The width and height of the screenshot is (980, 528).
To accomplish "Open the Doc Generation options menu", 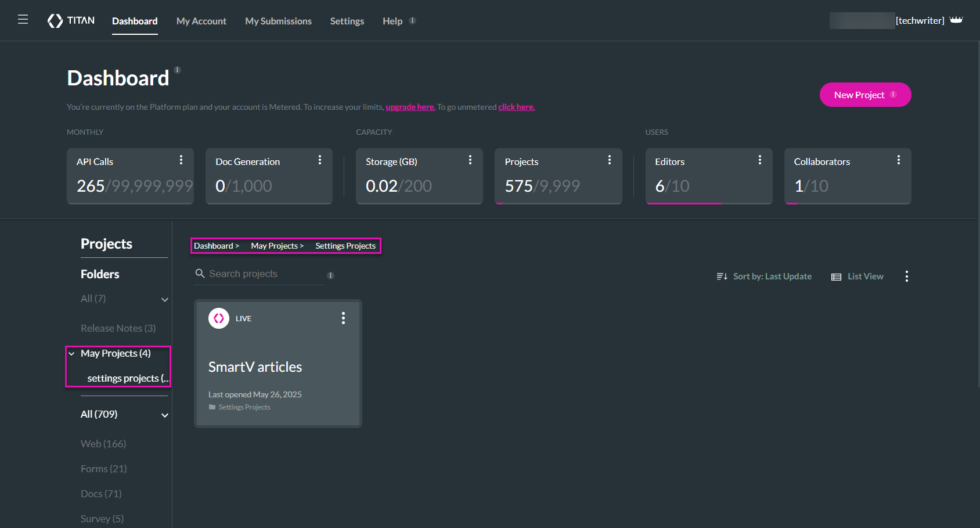I will click(320, 160).
